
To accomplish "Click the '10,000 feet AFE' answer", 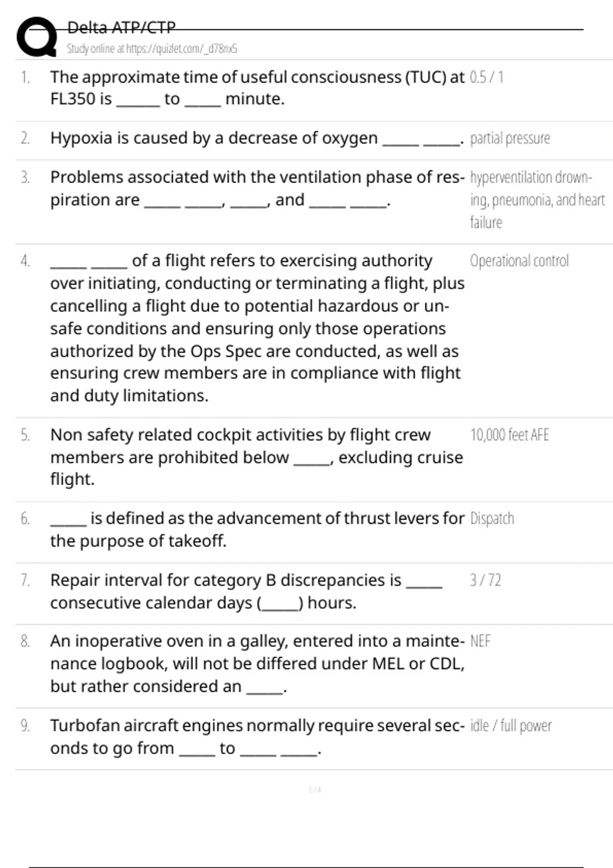I will click(509, 435).
